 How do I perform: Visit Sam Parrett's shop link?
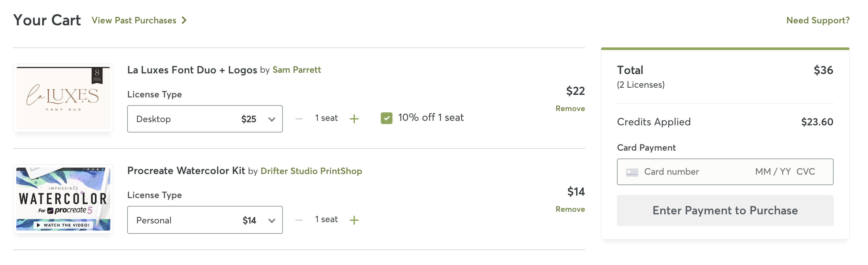[296, 70]
